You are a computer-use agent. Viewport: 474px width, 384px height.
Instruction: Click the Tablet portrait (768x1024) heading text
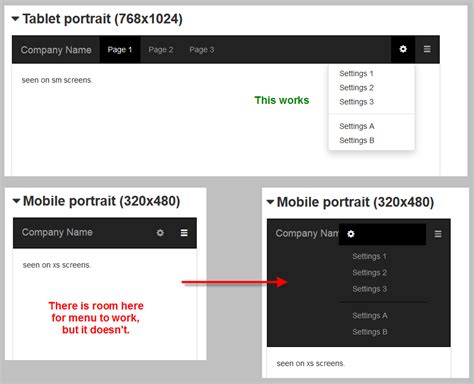pyautogui.click(x=102, y=19)
